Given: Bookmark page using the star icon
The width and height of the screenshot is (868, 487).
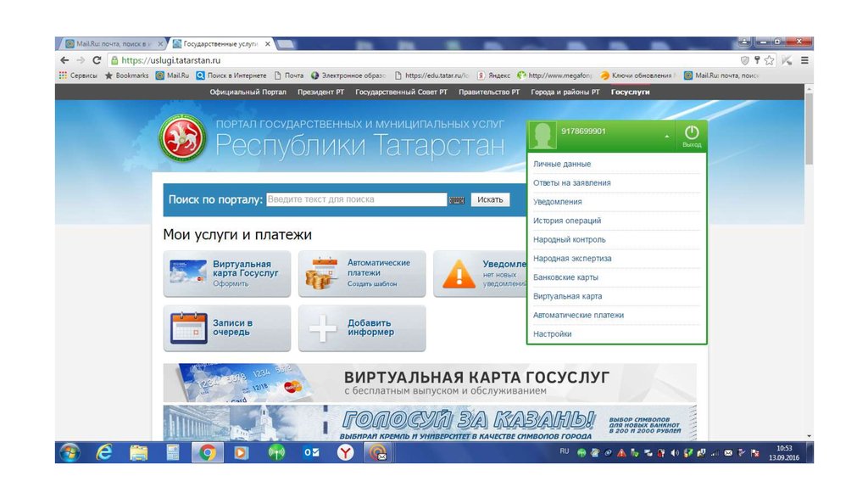Looking at the screenshot, I should click(769, 60).
